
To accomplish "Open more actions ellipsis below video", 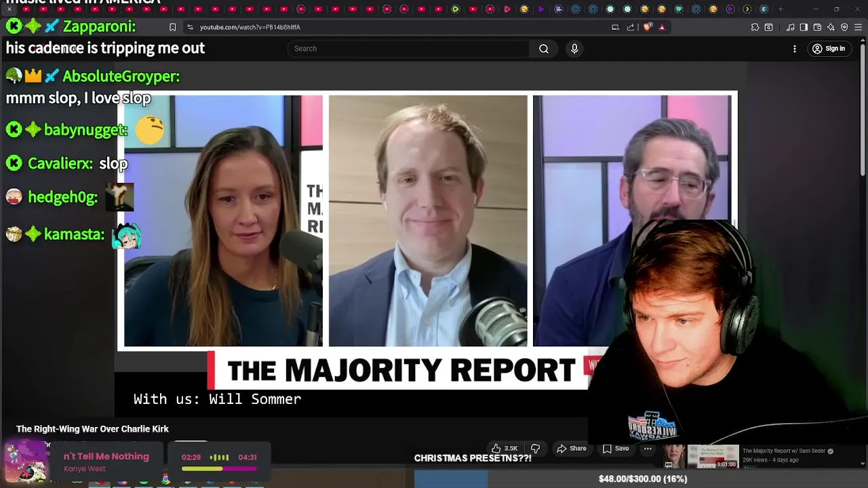I will coord(648,449).
